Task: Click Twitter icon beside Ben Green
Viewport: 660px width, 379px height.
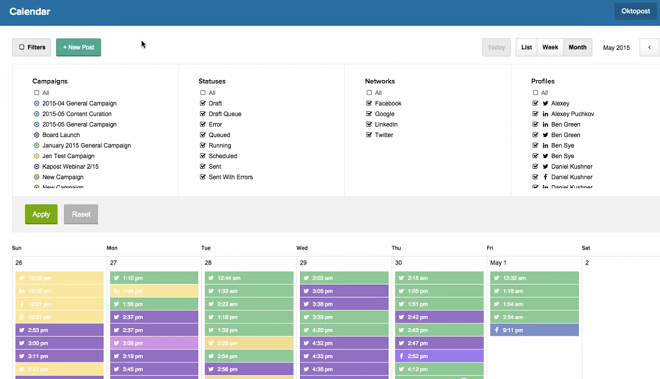Action: point(546,135)
